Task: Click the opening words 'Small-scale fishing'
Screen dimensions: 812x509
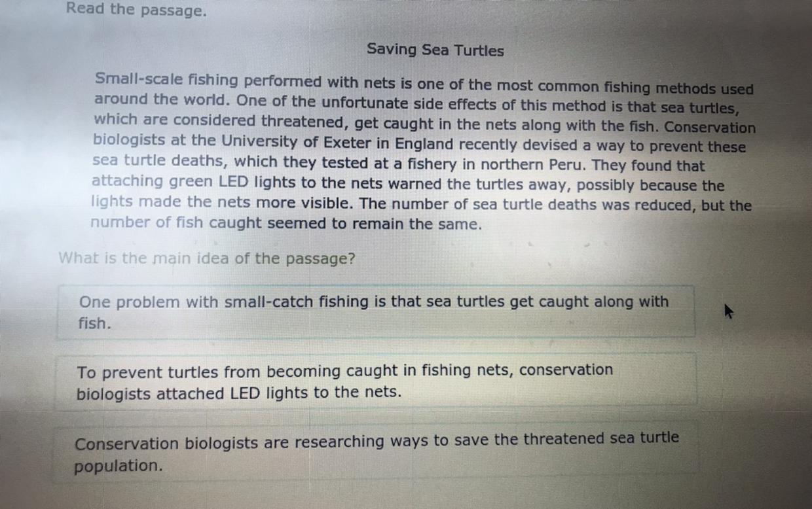Action: 167,80
